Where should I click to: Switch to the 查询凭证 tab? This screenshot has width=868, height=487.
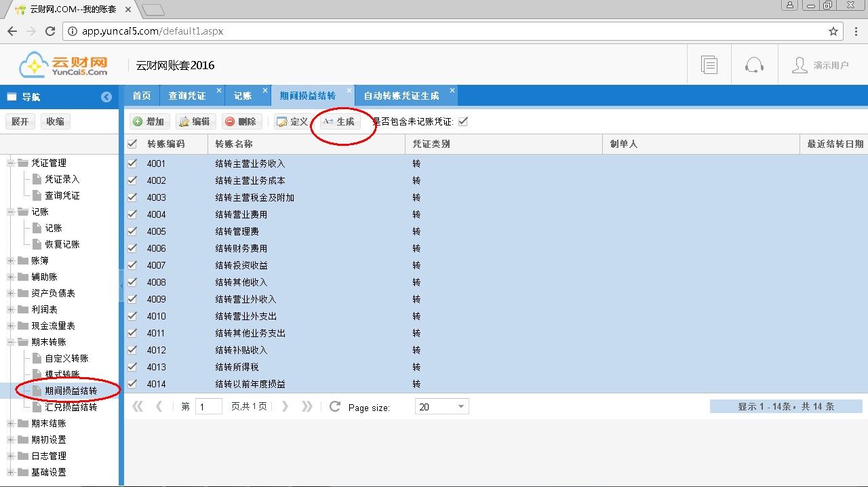tap(186, 96)
